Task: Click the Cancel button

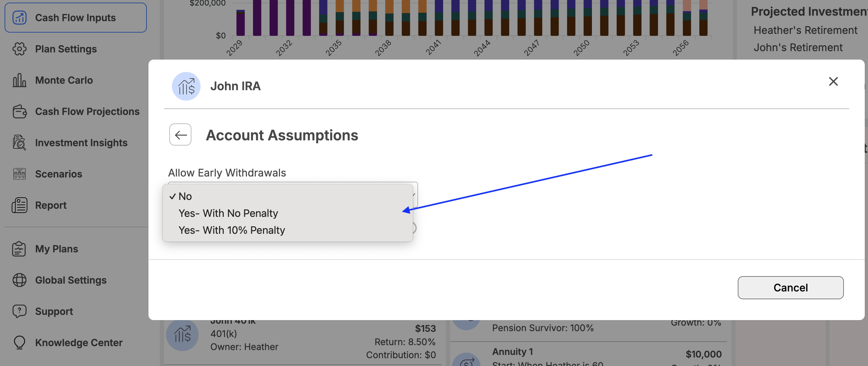Action: pyautogui.click(x=790, y=288)
